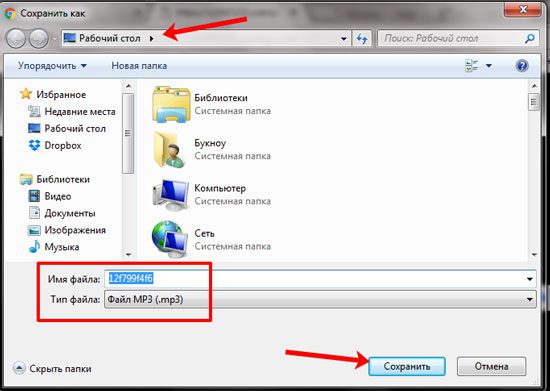Click the sidebar Рабочий стол monitor icon
Image resolution: width=550 pixels, height=391 pixels.
[34, 128]
